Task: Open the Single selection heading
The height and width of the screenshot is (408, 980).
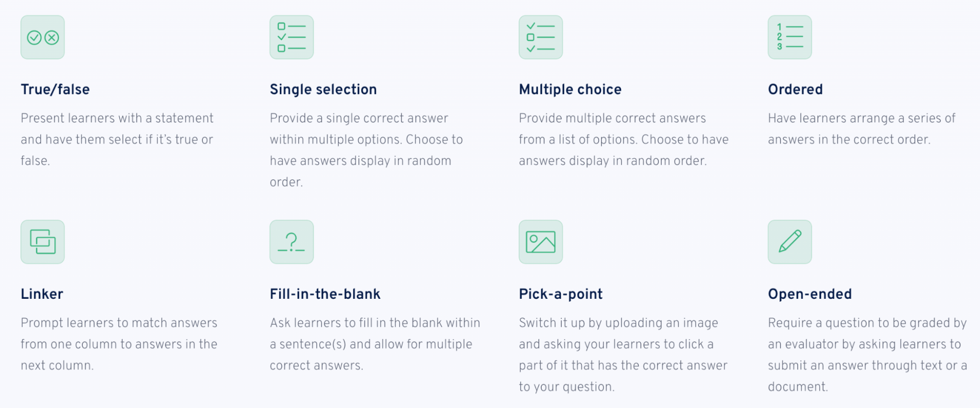Action: (323, 89)
